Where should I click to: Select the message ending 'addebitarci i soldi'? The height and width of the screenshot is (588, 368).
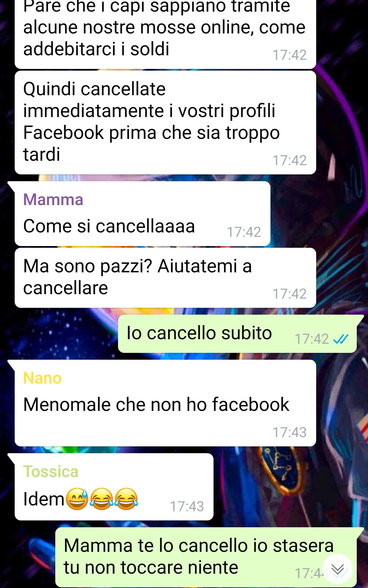coord(165,34)
